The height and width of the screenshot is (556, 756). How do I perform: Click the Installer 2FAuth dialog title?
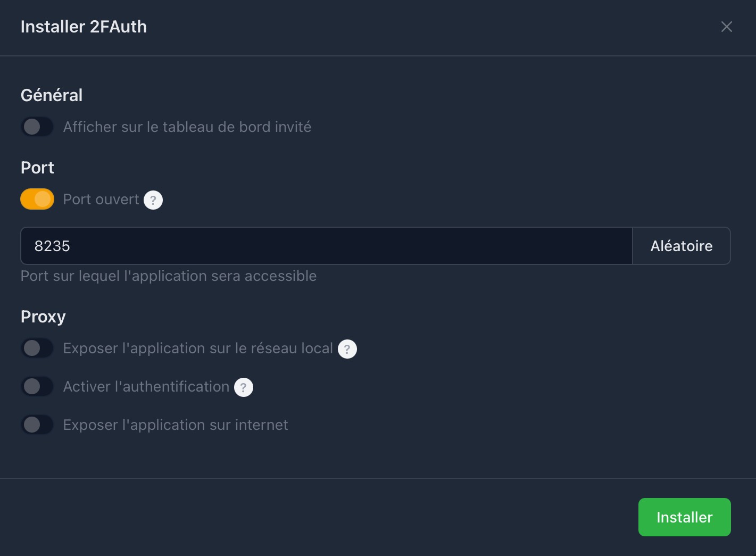pos(84,27)
